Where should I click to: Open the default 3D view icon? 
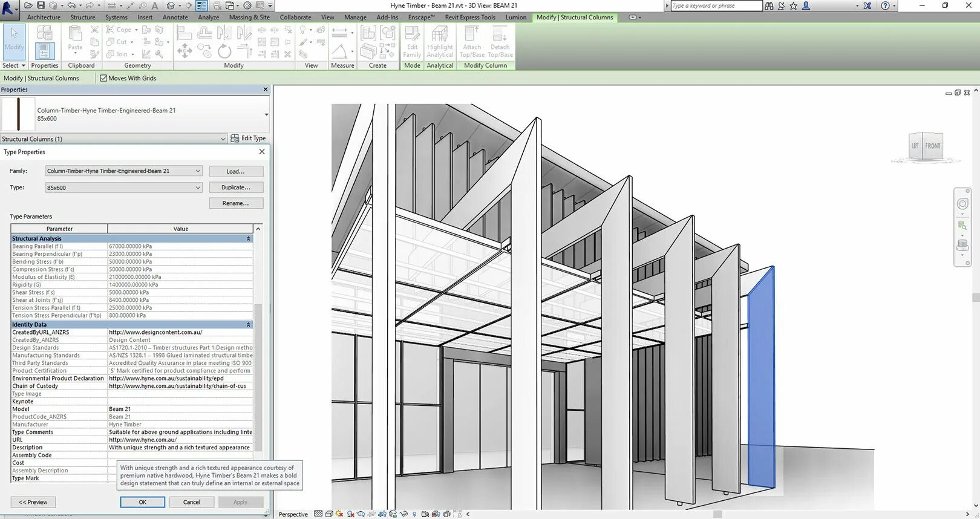coord(171,5)
